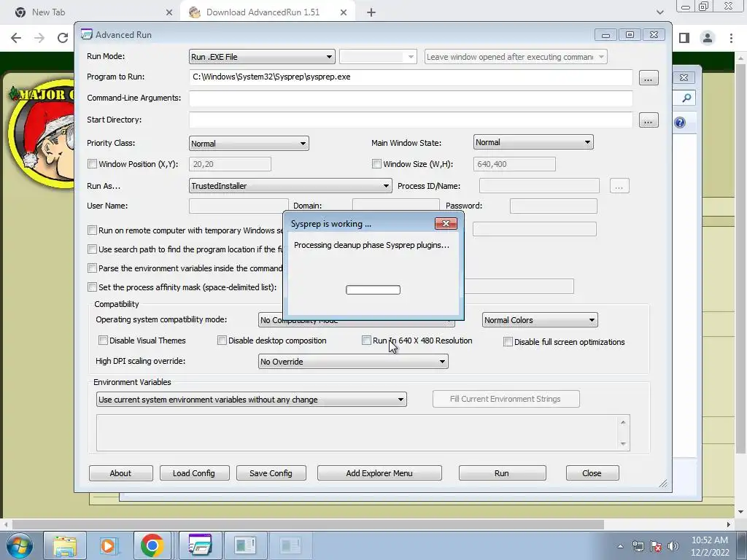
Task: Click volume speaker tray icon
Action: coord(673,546)
